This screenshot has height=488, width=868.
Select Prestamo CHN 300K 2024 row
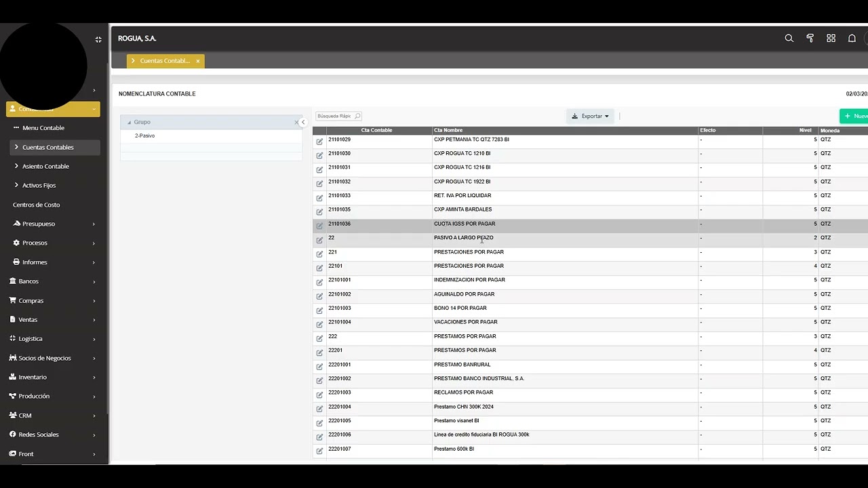(x=590, y=409)
